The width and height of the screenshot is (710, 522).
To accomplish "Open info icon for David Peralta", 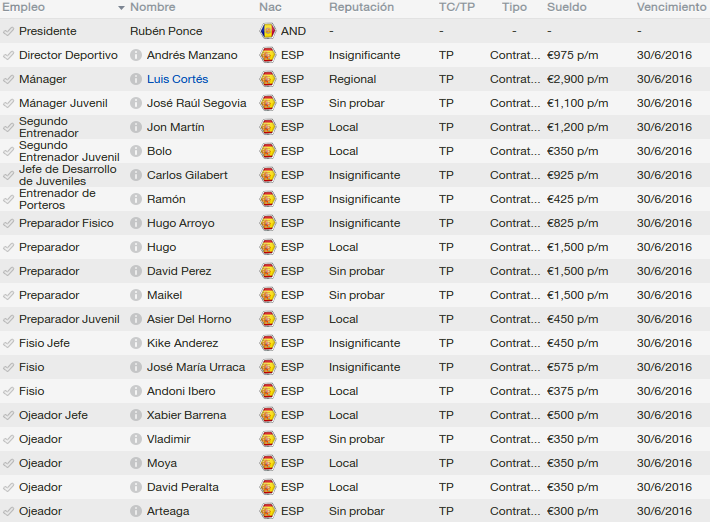I will (135, 487).
